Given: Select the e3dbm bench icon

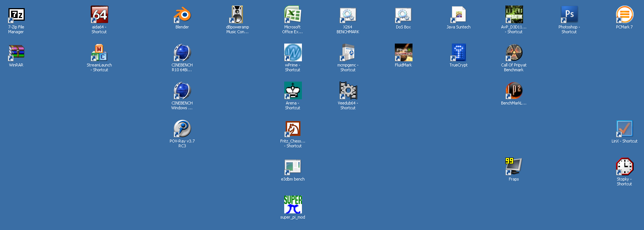Looking at the screenshot, I should point(293,167).
